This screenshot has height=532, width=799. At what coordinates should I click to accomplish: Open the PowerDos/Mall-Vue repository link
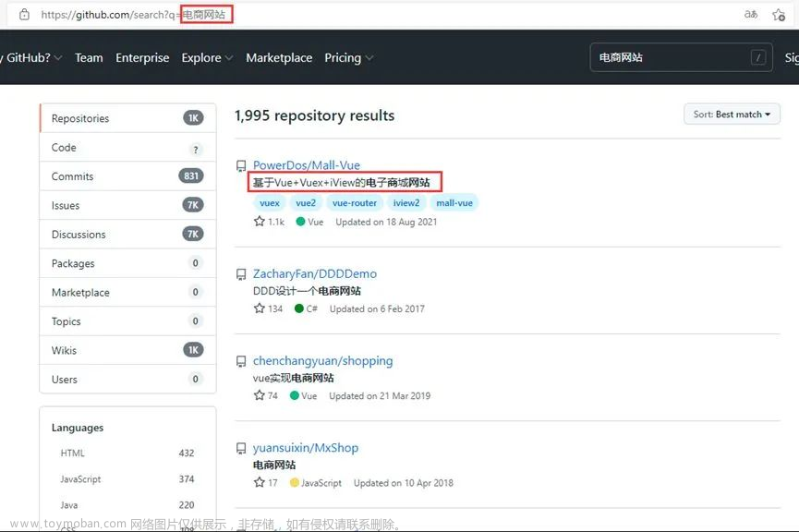pyautogui.click(x=307, y=165)
